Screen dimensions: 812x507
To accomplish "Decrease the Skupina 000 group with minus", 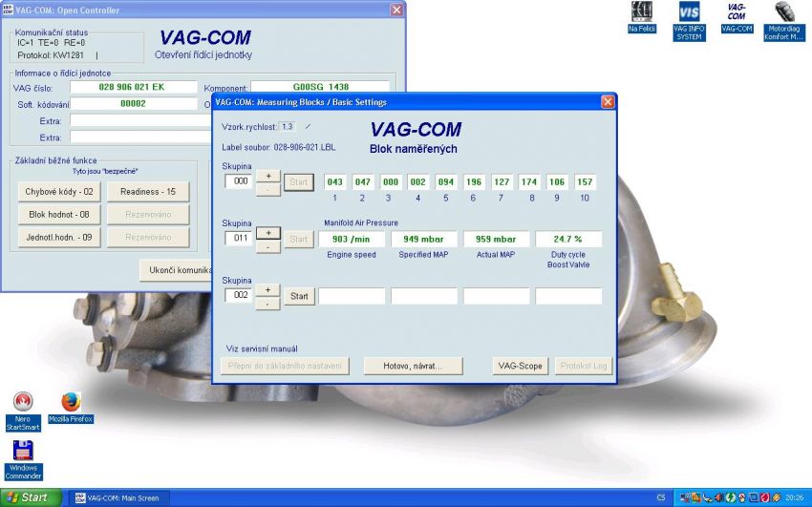I will [268, 189].
